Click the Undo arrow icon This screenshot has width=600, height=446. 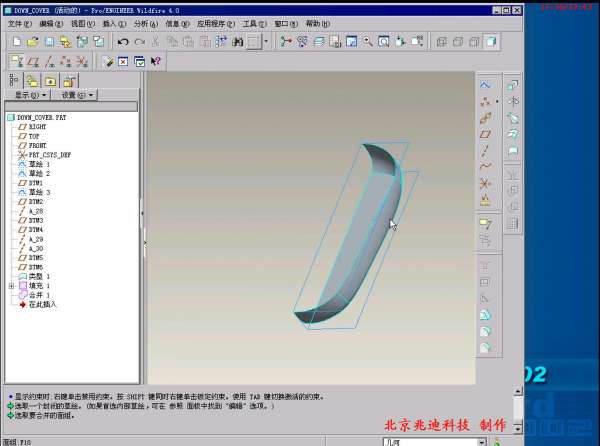click(x=123, y=42)
